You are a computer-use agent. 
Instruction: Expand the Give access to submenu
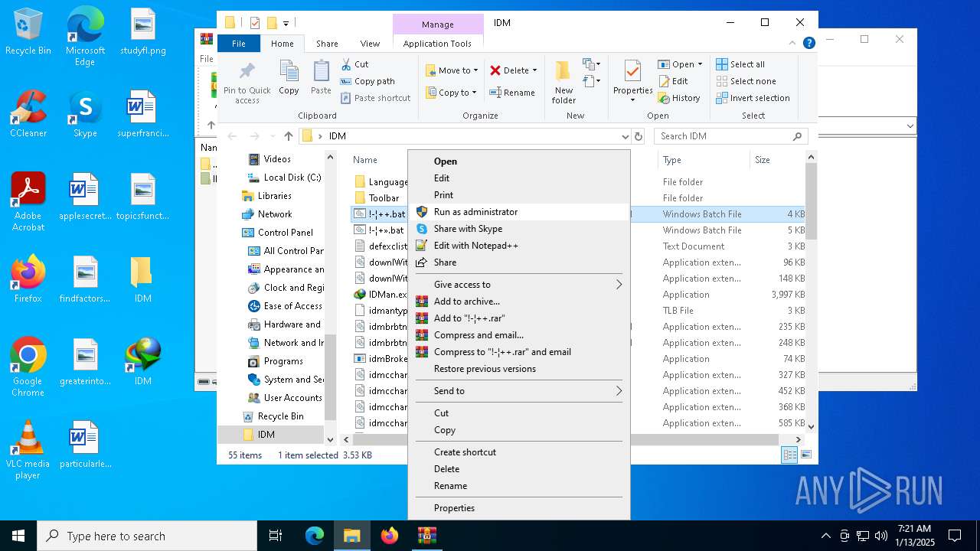tap(518, 285)
